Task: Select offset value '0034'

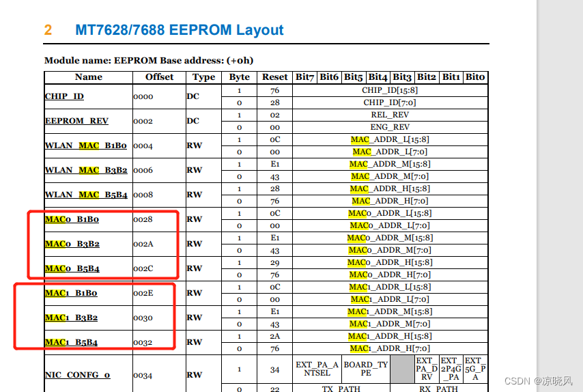Action: [143, 375]
